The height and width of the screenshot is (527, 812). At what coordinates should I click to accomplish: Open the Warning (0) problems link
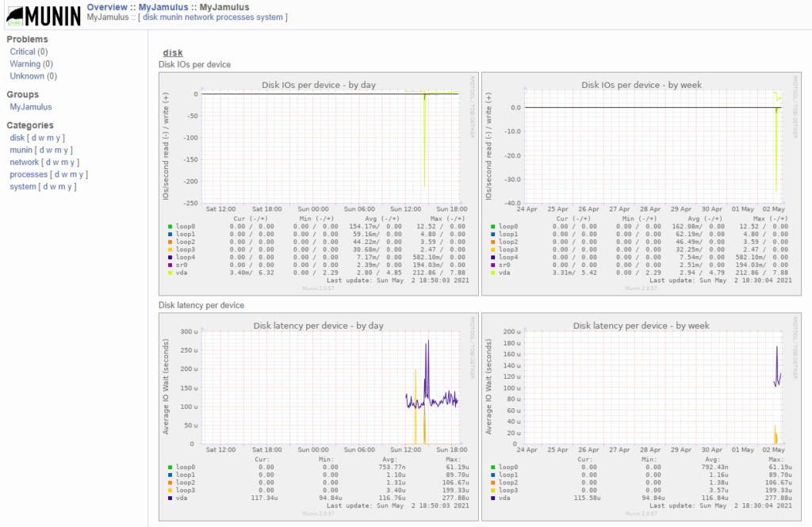tap(31, 63)
